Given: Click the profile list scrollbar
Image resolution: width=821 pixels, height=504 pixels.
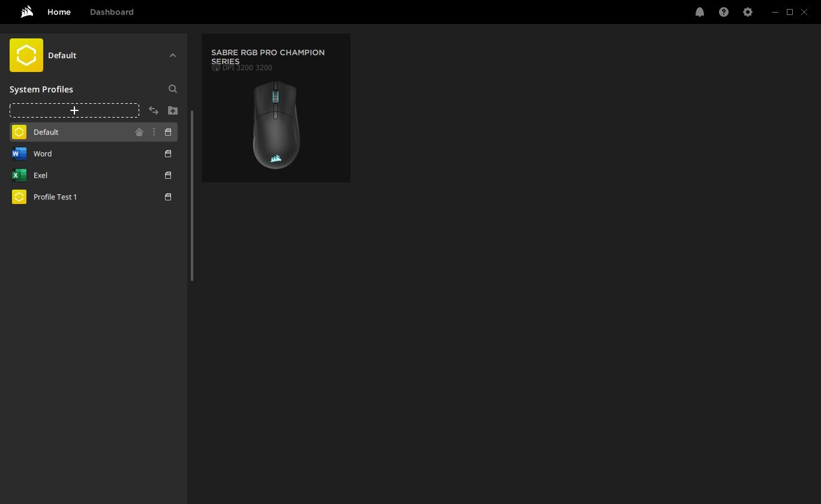Looking at the screenshot, I should 192,196.
